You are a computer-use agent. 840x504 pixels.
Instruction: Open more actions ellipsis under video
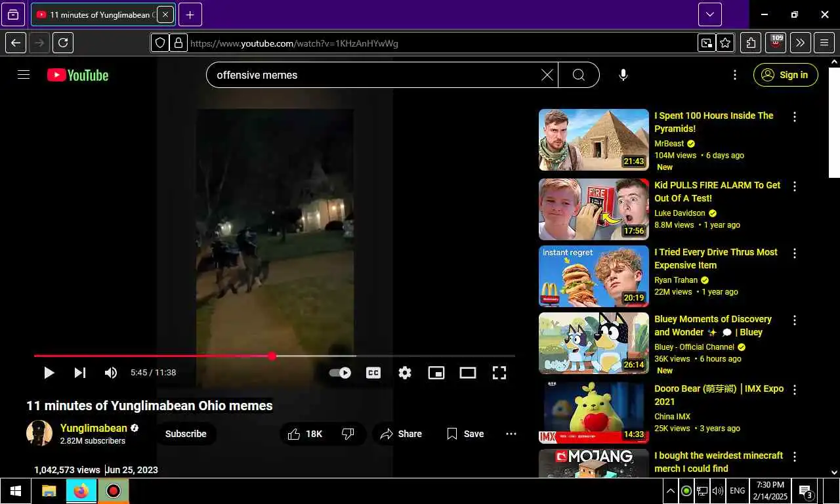coord(511,434)
